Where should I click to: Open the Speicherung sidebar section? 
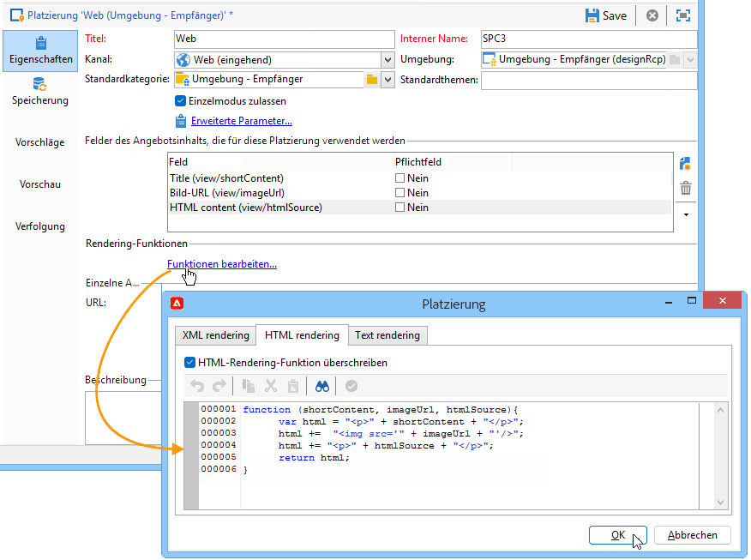pos(40,92)
